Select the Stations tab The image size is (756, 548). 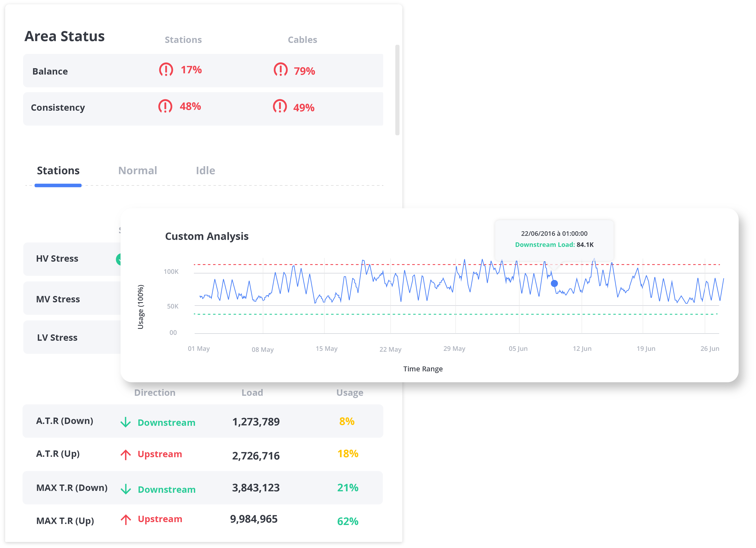coord(58,171)
